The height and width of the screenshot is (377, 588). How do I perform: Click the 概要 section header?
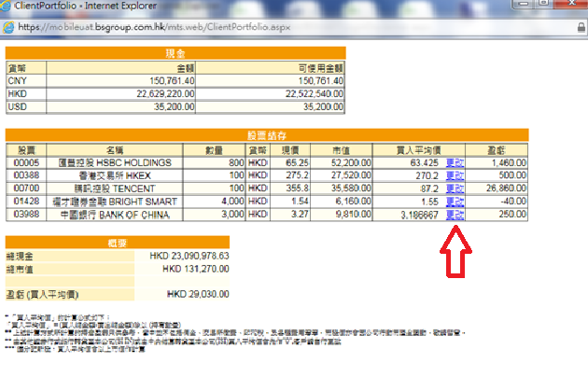coord(118,243)
